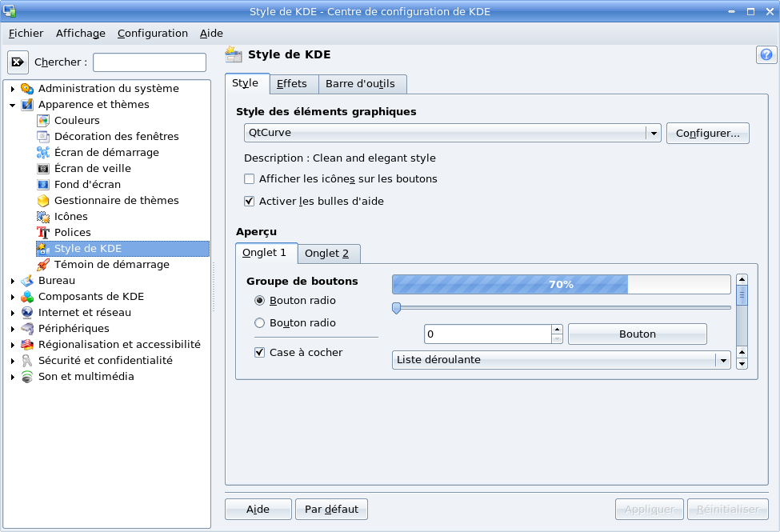
Task: Click the spin box field showing 0
Action: pyautogui.click(x=488, y=334)
